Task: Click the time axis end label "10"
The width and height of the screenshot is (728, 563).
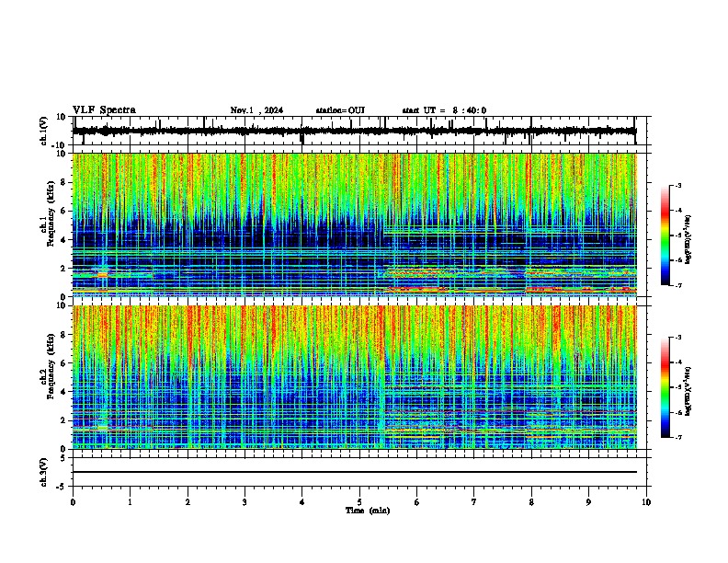Action: [646, 502]
